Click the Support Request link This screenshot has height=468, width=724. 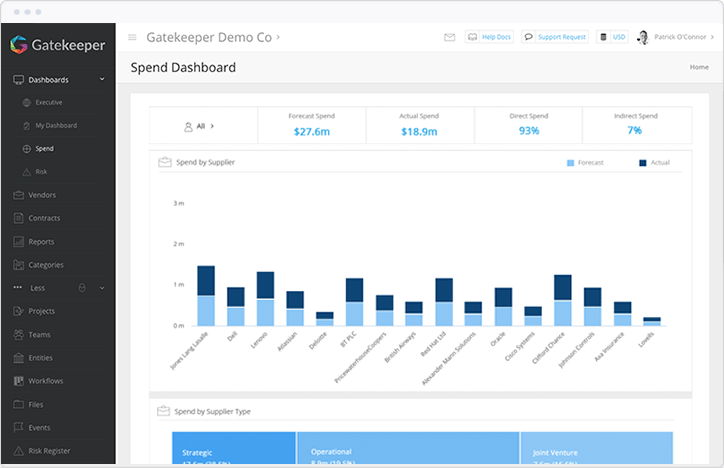tap(561, 37)
